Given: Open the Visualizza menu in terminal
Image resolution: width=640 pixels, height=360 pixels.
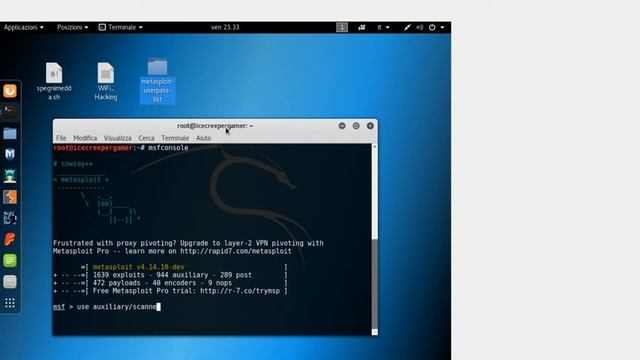Looking at the screenshot, I should pos(118,138).
